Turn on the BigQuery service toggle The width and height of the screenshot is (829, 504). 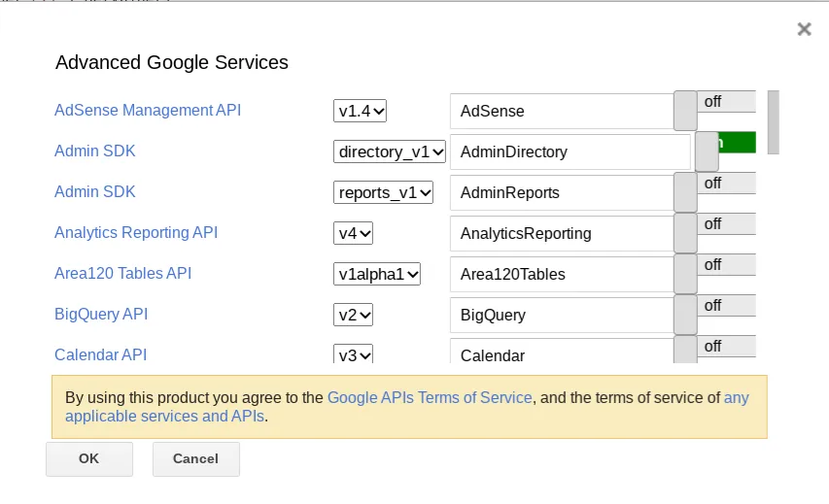[x=714, y=314]
